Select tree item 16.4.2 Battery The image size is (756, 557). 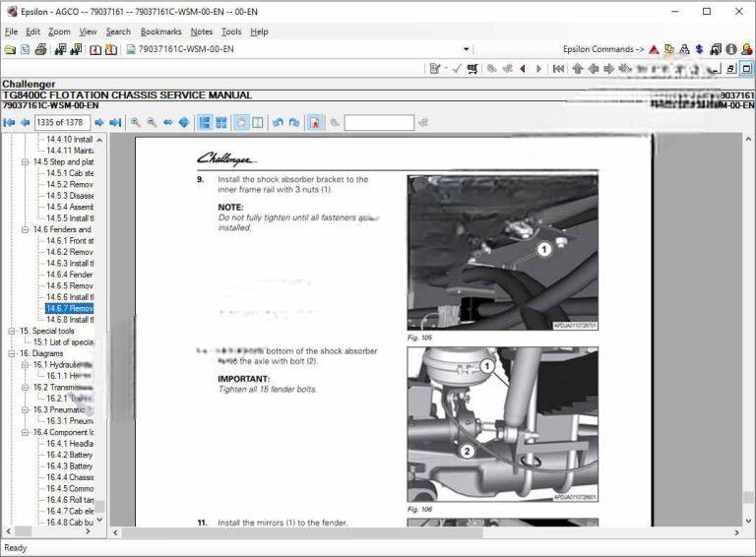click(70, 455)
